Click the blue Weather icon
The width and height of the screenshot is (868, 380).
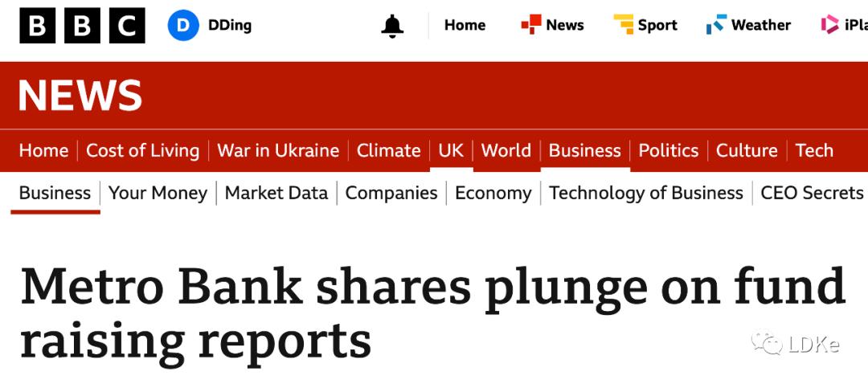coord(716,25)
